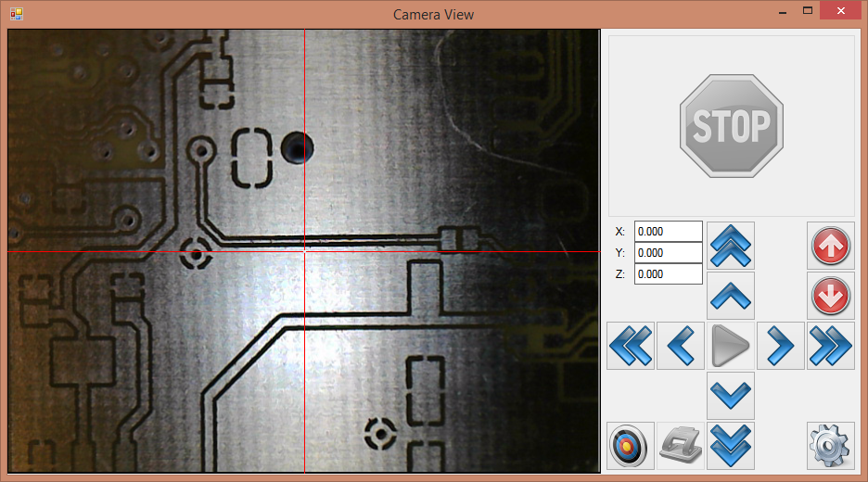Jog far right with double right chevron
Screen dimensions: 868x482
coord(831,346)
